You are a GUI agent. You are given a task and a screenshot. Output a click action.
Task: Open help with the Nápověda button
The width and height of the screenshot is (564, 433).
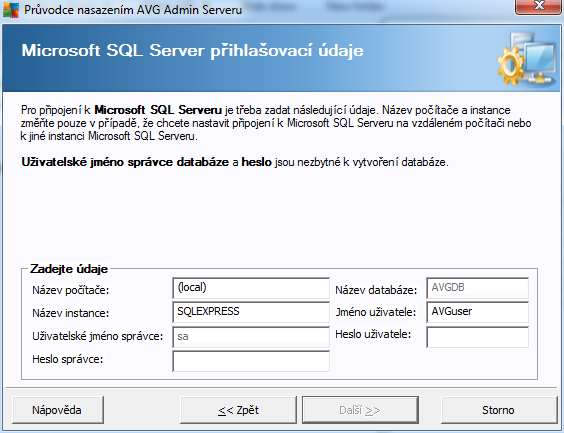pyautogui.click(x=58, y=410)
